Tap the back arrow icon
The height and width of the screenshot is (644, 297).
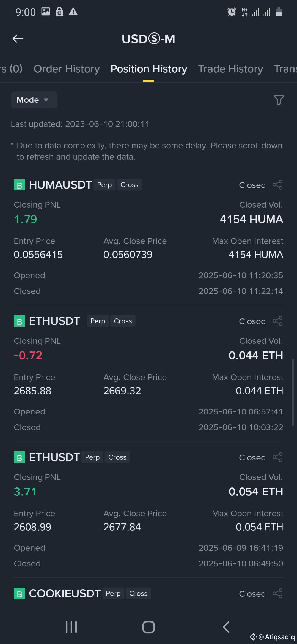pyautogui.click(x=18, y=39)
